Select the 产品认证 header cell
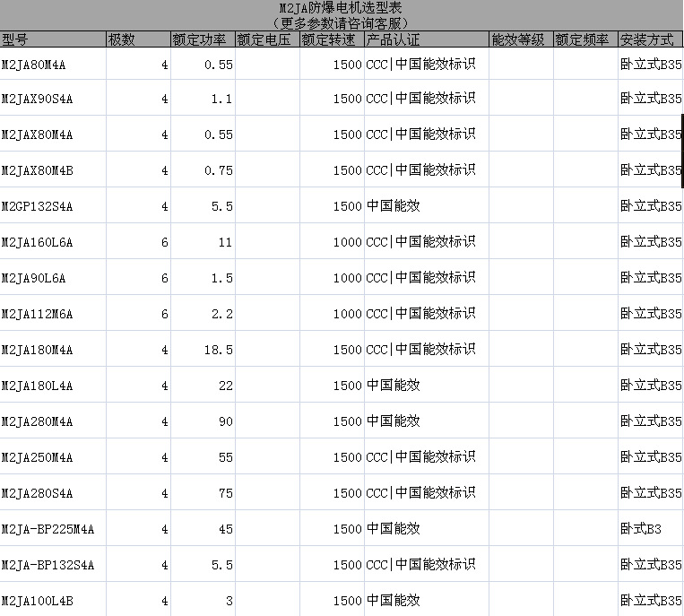 click(426, 40)
